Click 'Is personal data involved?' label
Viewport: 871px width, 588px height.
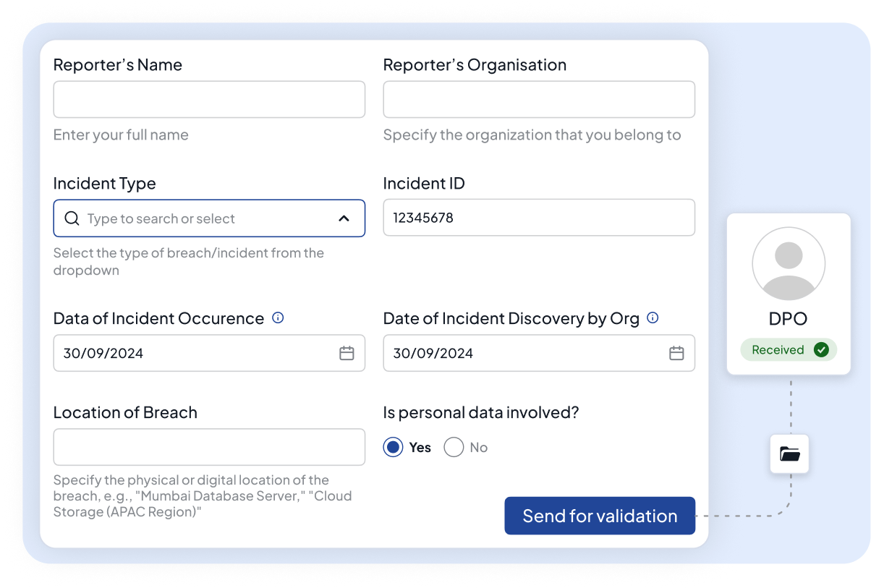tap(481, 412)
